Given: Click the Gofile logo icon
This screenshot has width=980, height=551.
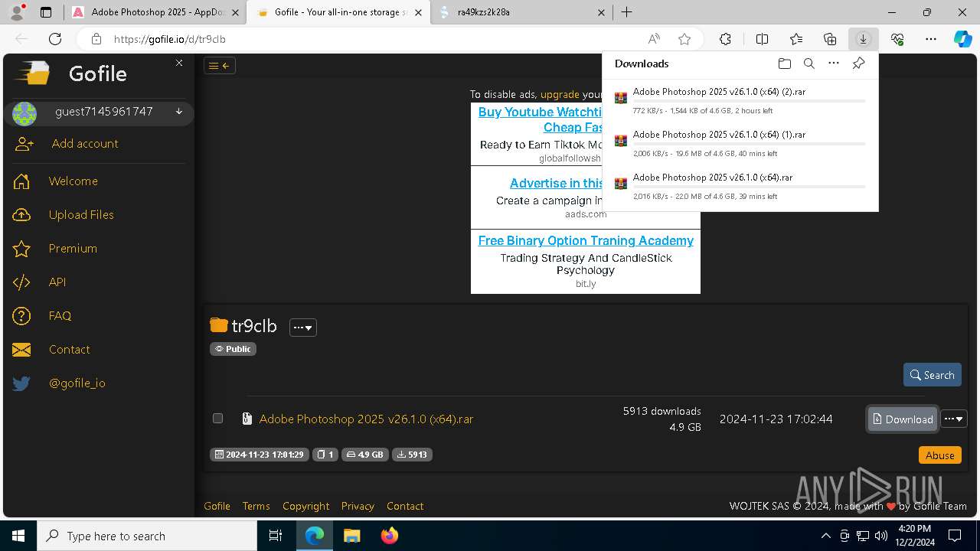Looking at the screenshot, I should pos(33,73).
